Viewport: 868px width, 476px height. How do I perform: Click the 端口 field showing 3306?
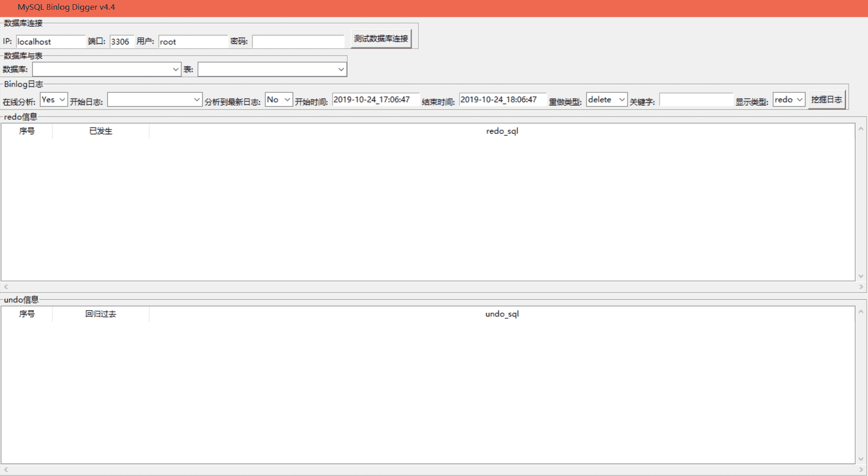tap(122, 42)
